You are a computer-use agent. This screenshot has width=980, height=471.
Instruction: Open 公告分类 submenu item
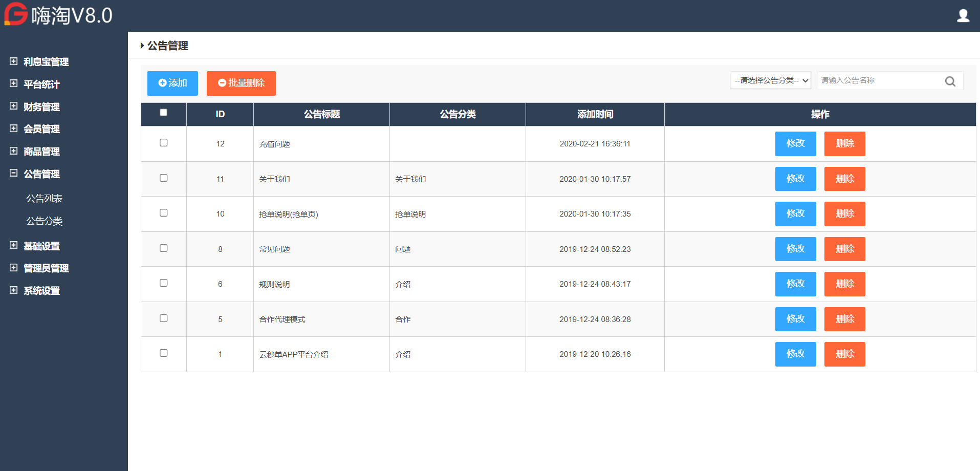coord(45,221)
